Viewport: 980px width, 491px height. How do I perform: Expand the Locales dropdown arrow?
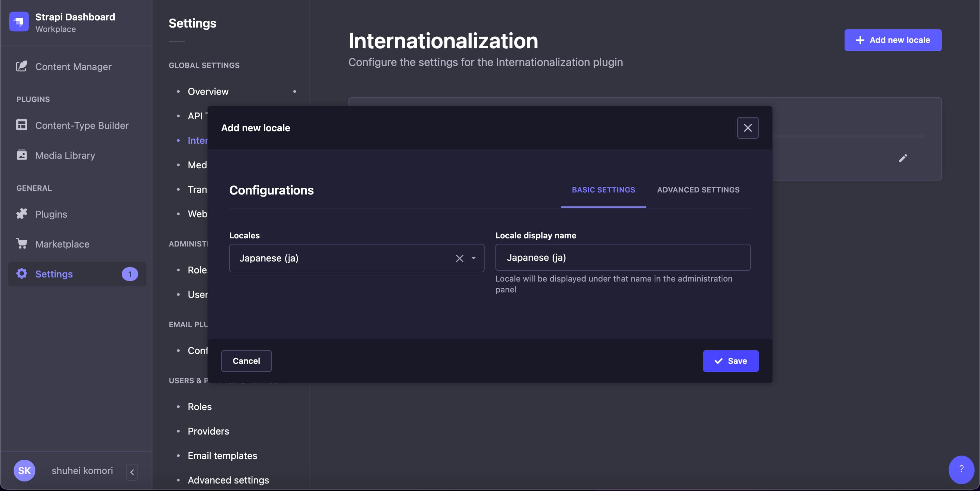tap(474, 258)
